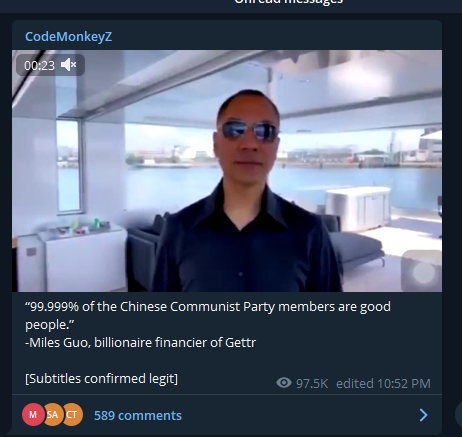The height and width of the screenshot is (437, 462).
Task: Select the 99.999% Chinese Communist Party quote text
Action: point(208,315)
